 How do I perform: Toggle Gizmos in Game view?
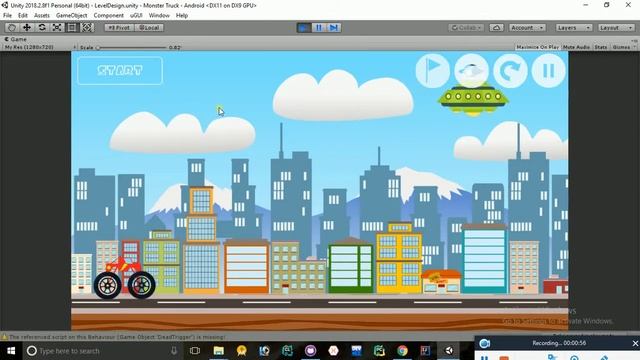[x=621, y=47]
